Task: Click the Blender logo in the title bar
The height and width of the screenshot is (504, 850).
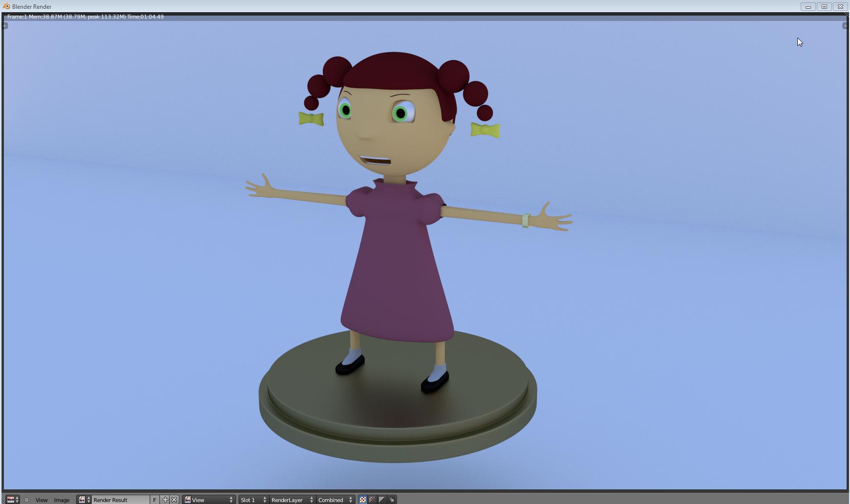Action: point(6,6)
